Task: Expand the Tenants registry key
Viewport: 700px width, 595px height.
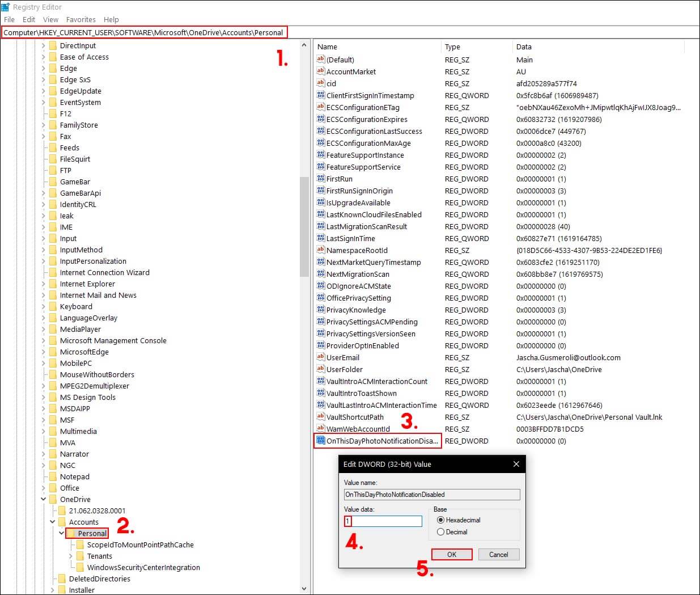Action: [x=71, y=556]
